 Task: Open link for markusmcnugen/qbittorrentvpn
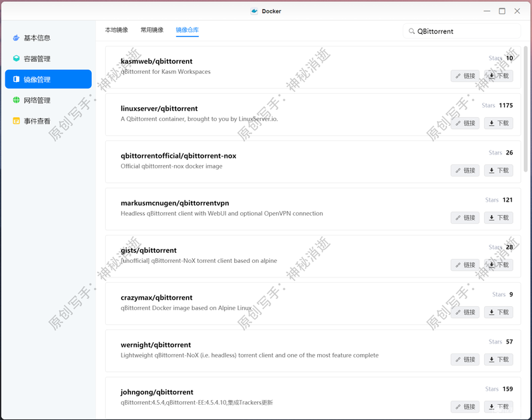465,217
